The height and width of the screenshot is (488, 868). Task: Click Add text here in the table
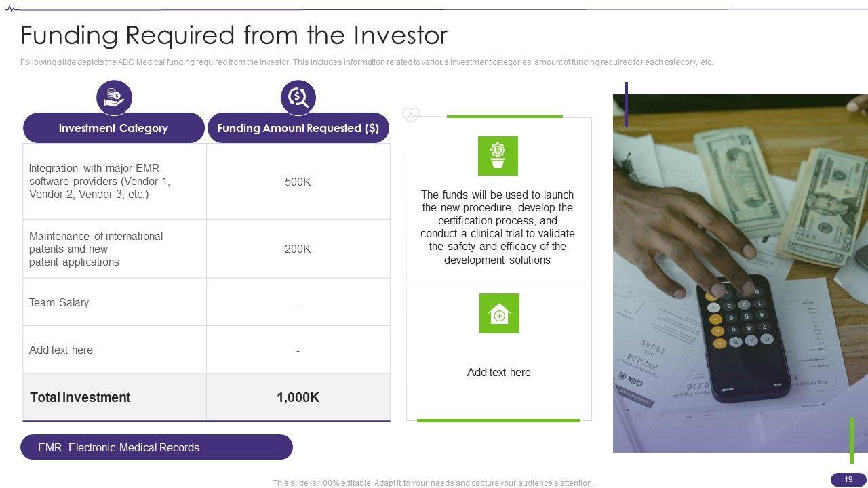tap(61, 350)
